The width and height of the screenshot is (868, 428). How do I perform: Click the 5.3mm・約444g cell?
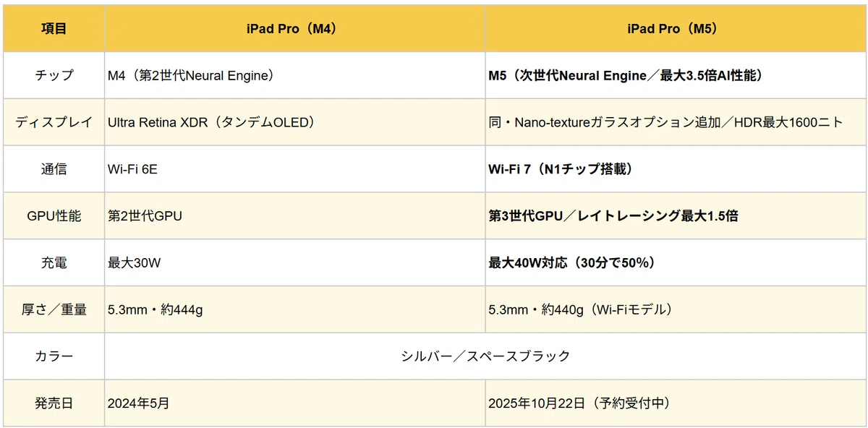click(x=295, y=309)
